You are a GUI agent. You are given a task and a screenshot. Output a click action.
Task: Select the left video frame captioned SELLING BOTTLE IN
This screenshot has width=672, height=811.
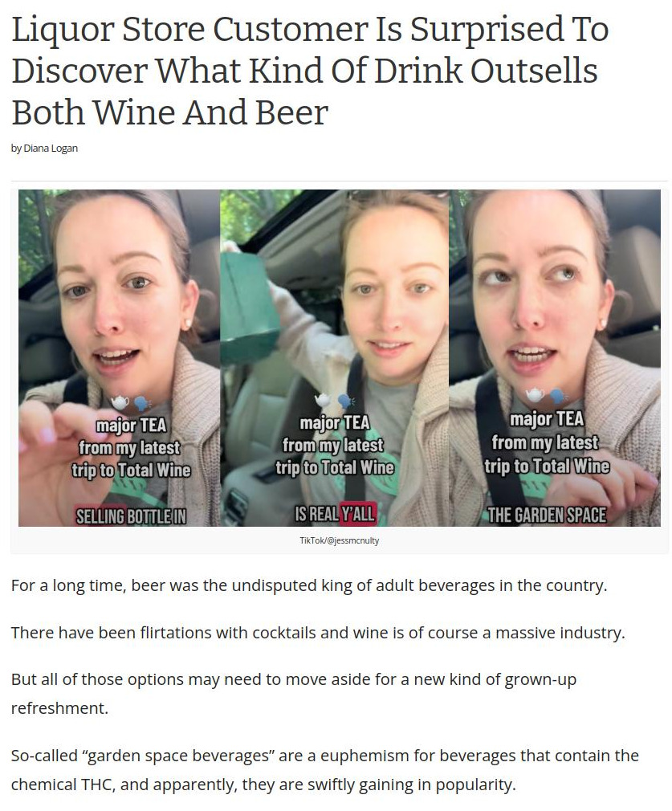click(x=120, y=358)
